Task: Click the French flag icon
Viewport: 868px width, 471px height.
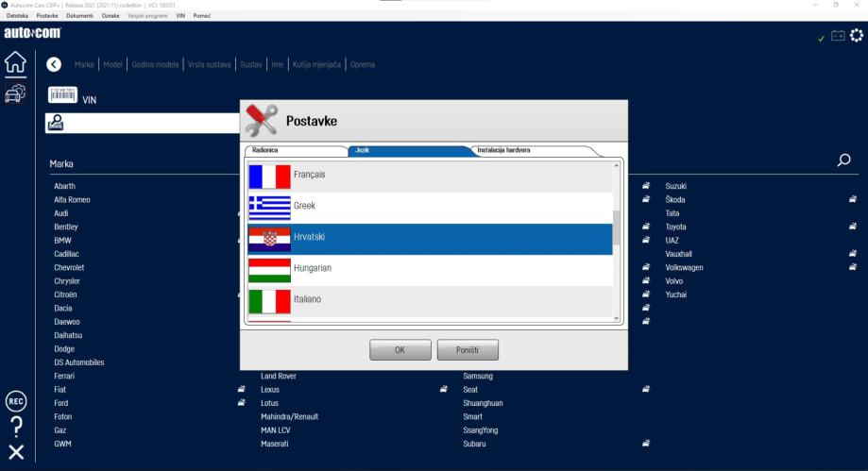Action: click(269, 177)
